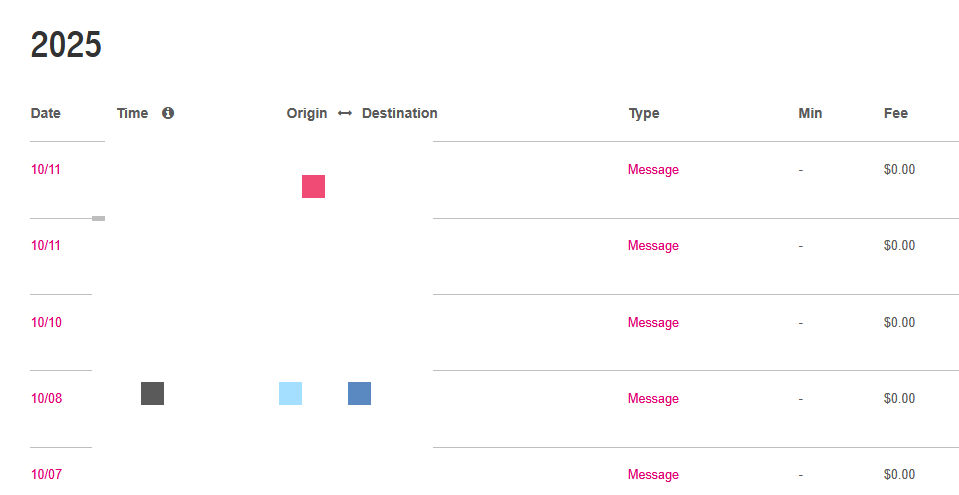Open the 10/10 date link
Image resolution: width=959 pixels, height=495 pixels.
tap(46, 322)
